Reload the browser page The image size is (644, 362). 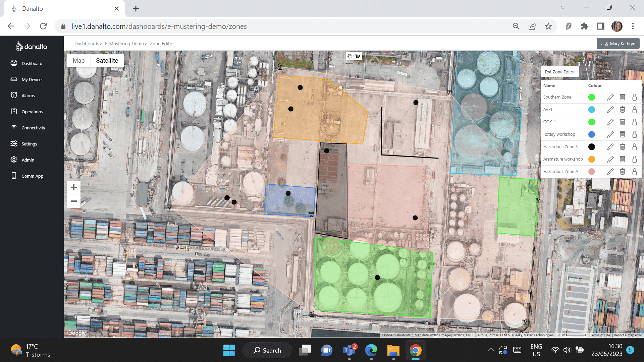click(x=43, y=26)
